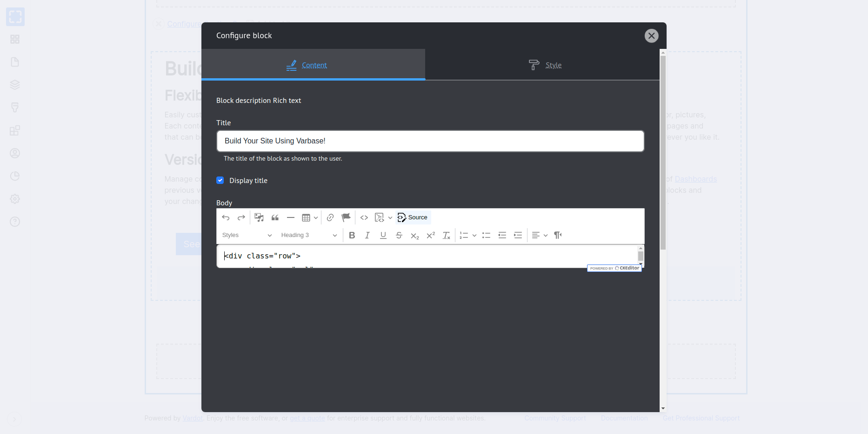This screenshot has width=868, height=434.
Task: Open the Heading 3 format dropdown
Action: (308, 235)
